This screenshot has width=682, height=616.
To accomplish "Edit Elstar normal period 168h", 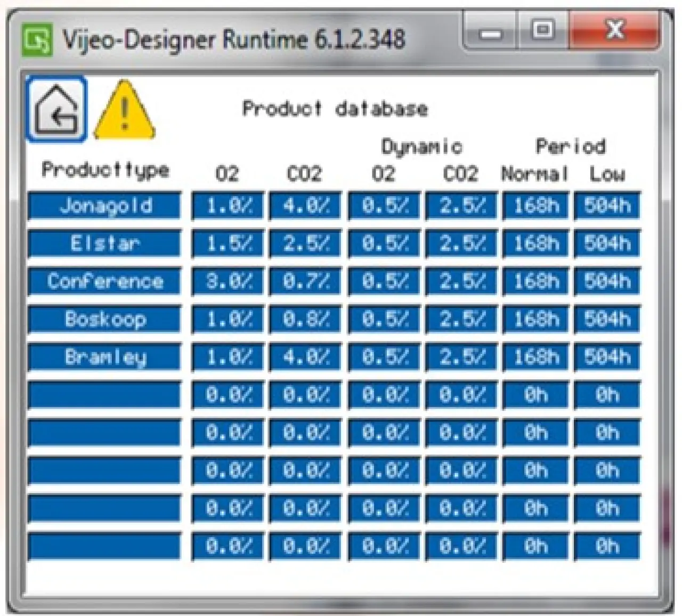I will tap(535, 244).
